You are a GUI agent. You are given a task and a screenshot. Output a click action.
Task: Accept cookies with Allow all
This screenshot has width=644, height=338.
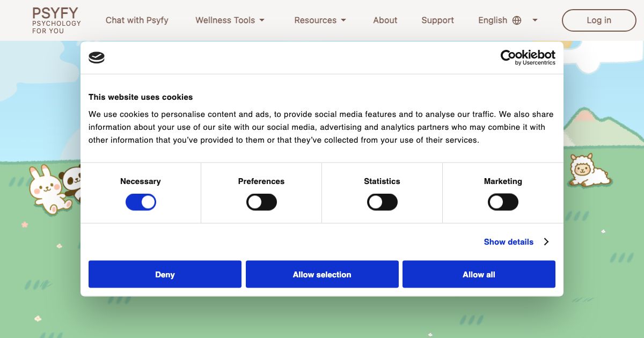coord(479,274)
